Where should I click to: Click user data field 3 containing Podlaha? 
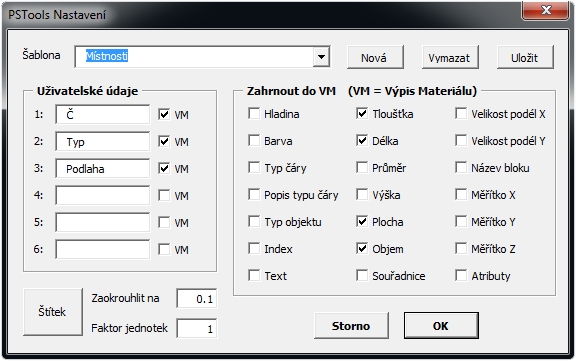coord(102,169)
